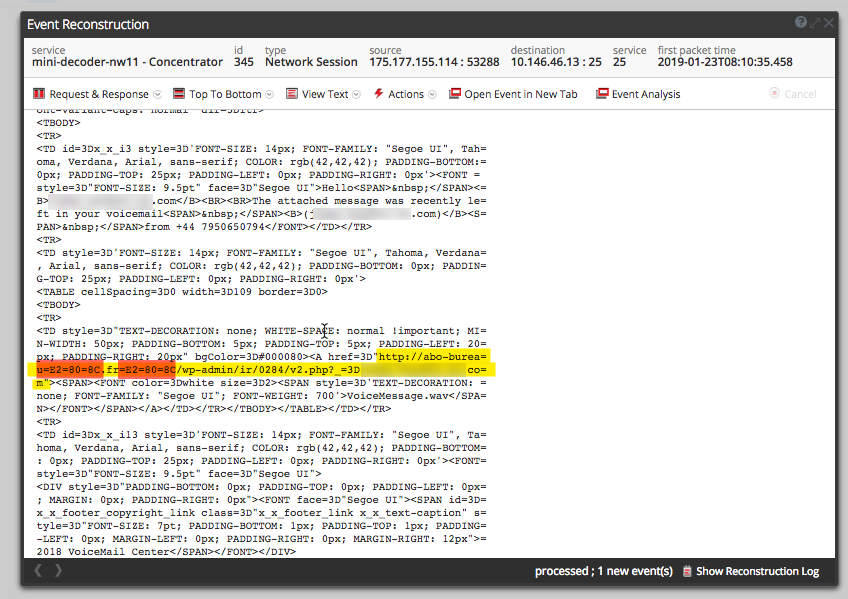Viewport: 848px width, 599px height.
Task: Click the Open Event in New Tab icon
Action: tap(455, 94)
